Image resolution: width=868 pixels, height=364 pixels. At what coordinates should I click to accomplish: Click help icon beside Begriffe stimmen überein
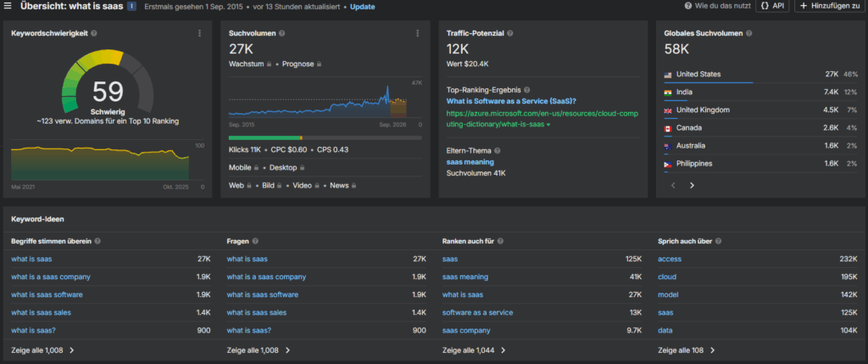[x=97, y=242]
